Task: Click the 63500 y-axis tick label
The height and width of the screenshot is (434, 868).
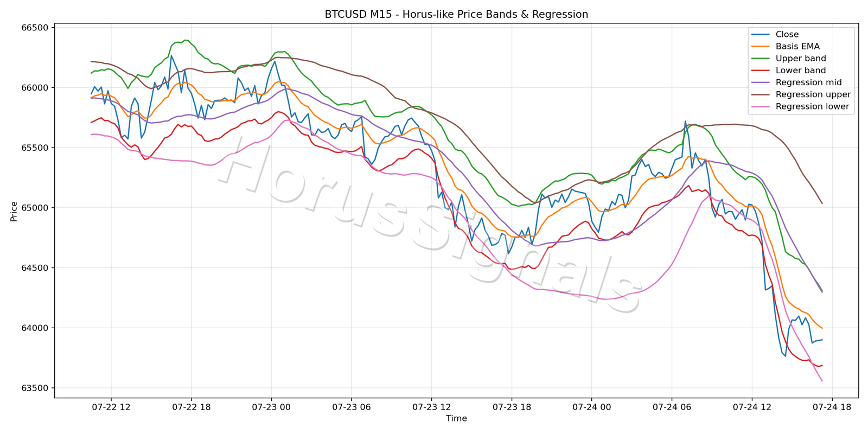Action: click(x=35, y=388)
